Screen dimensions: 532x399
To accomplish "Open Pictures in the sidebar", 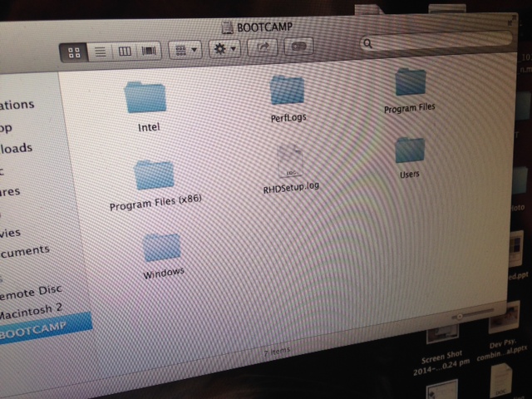I will tap(10, 192).
